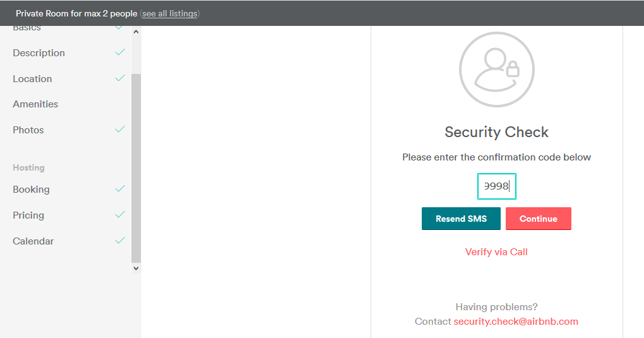Open the Amenities section

(x=35, y=104)
